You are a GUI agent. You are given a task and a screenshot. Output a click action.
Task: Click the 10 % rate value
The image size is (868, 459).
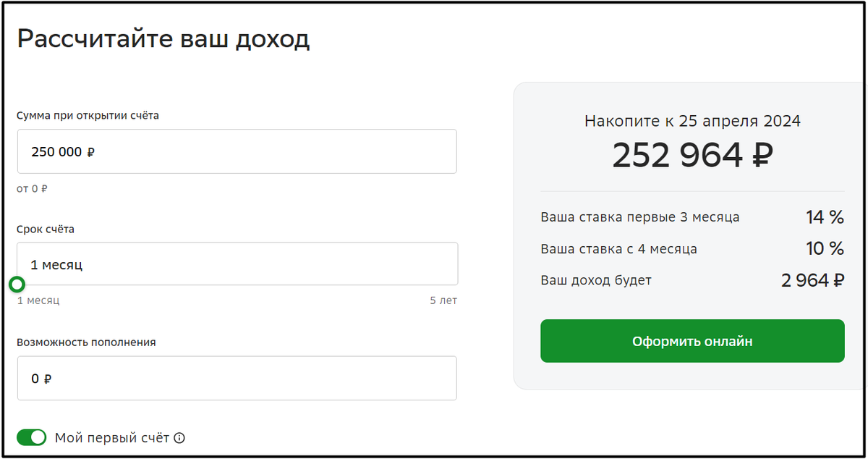(824, 248)
